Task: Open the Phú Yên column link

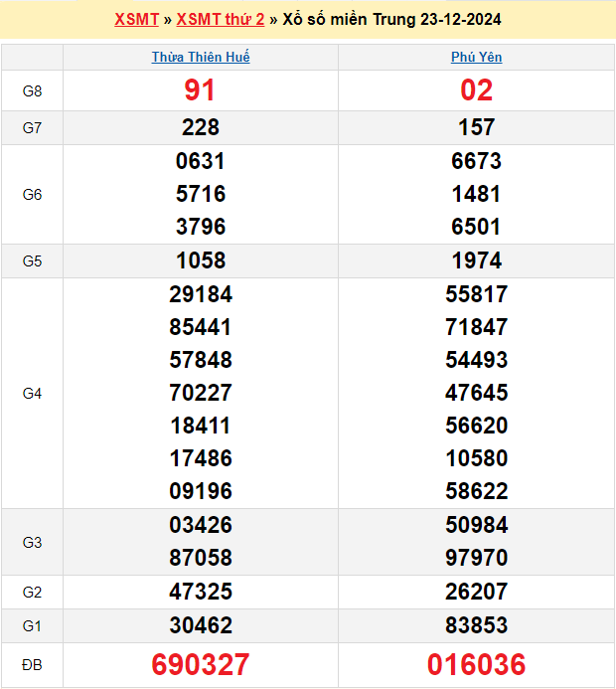Action: click(476, 58)
